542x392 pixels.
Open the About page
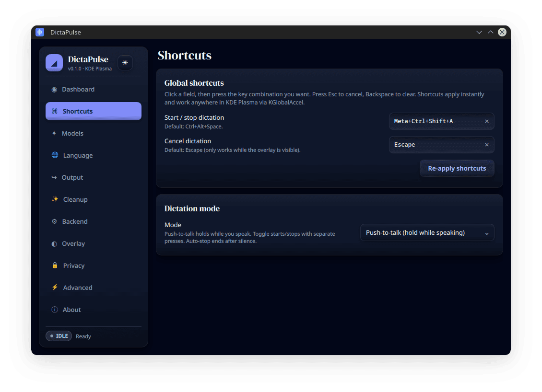[x=94, y=310]
